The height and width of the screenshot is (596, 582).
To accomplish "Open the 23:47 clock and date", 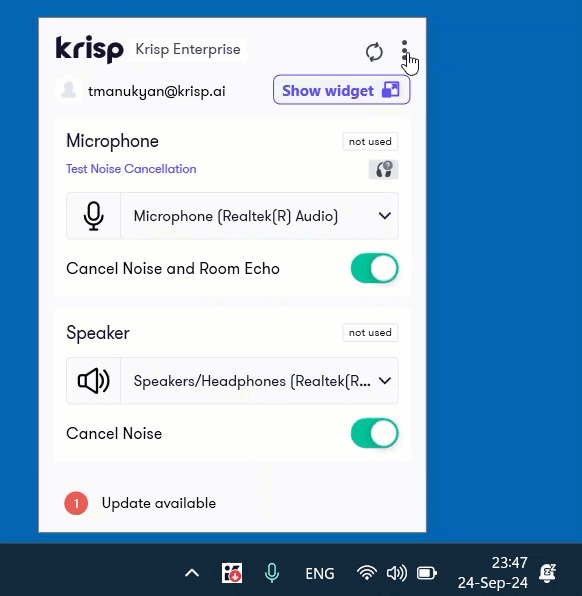I will (493, 572).
